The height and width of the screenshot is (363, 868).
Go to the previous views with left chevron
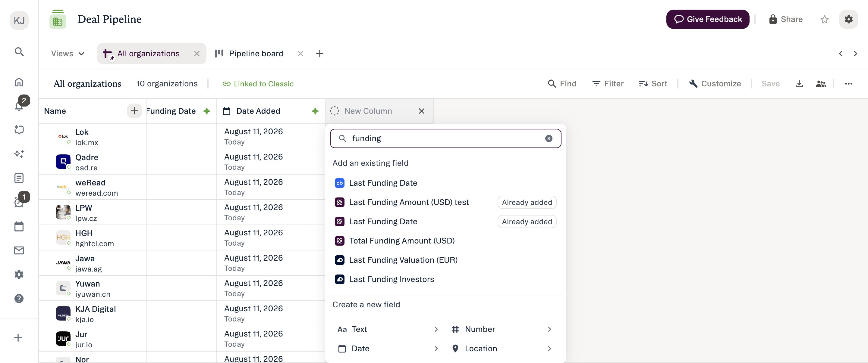click(x=840, y=54)
